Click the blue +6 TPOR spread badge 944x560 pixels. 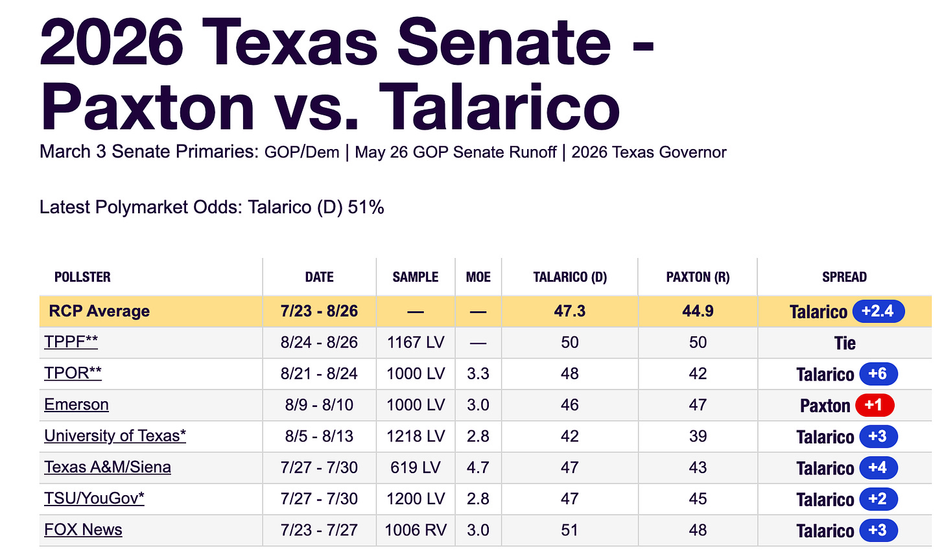click(878, 374)
